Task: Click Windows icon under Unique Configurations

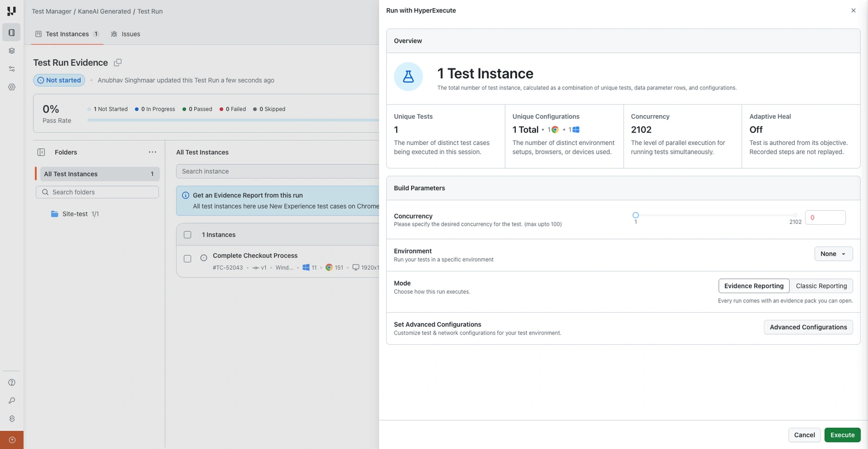Action: coord(576,130)
